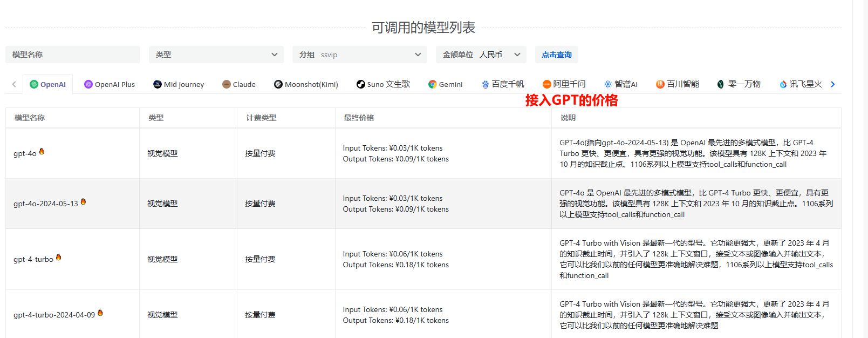Click the gpt-4-turbo description text

pyautogui.click(x=696, y=259)
